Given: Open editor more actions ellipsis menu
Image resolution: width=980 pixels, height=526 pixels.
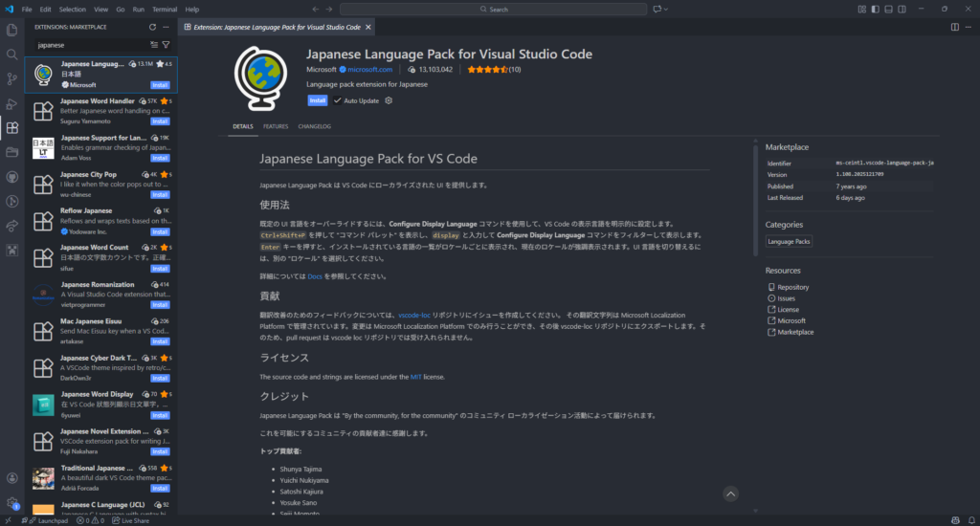Looking at the screenshot, I should click(969, 28).
